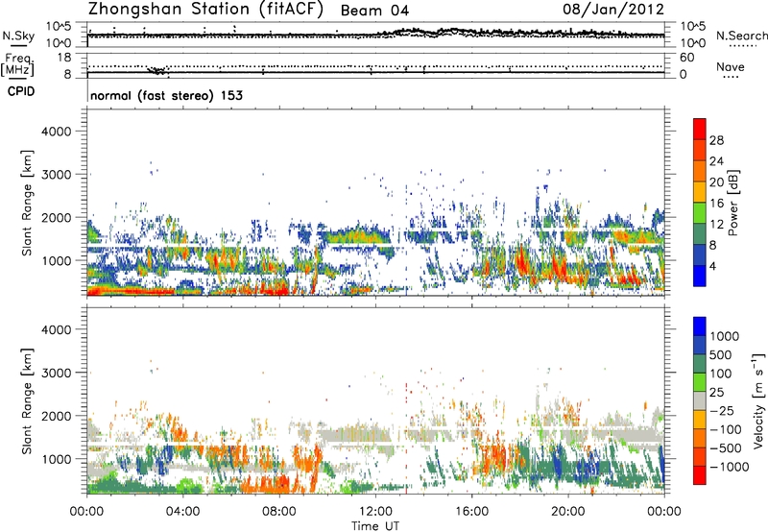
Task: Click "Slant Range [km]" label of the power panel
Action: (x=27, y=203)
